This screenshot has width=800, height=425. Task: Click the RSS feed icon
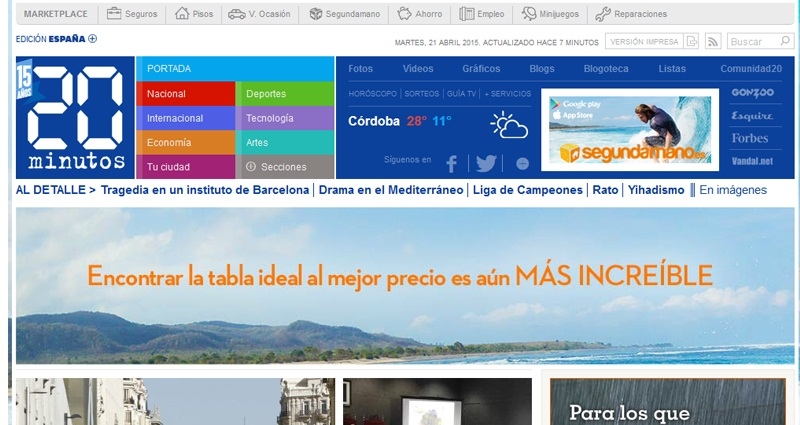coord(713,41)
